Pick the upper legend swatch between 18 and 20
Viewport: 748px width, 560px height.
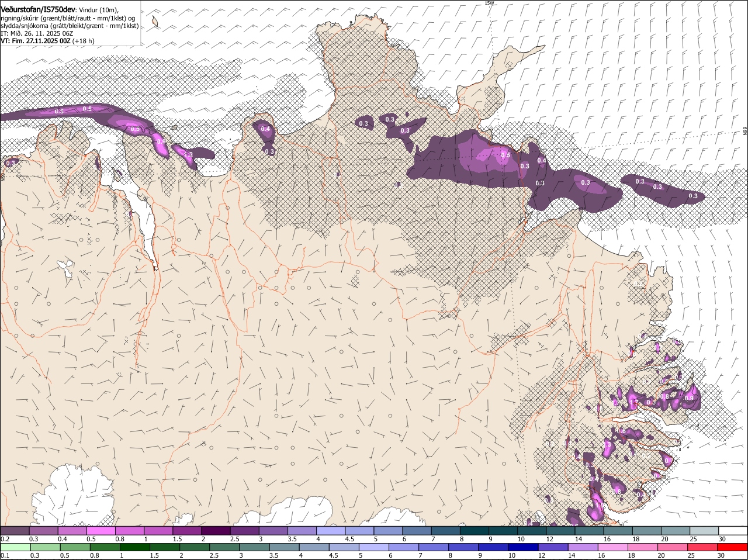click(647, 530)
